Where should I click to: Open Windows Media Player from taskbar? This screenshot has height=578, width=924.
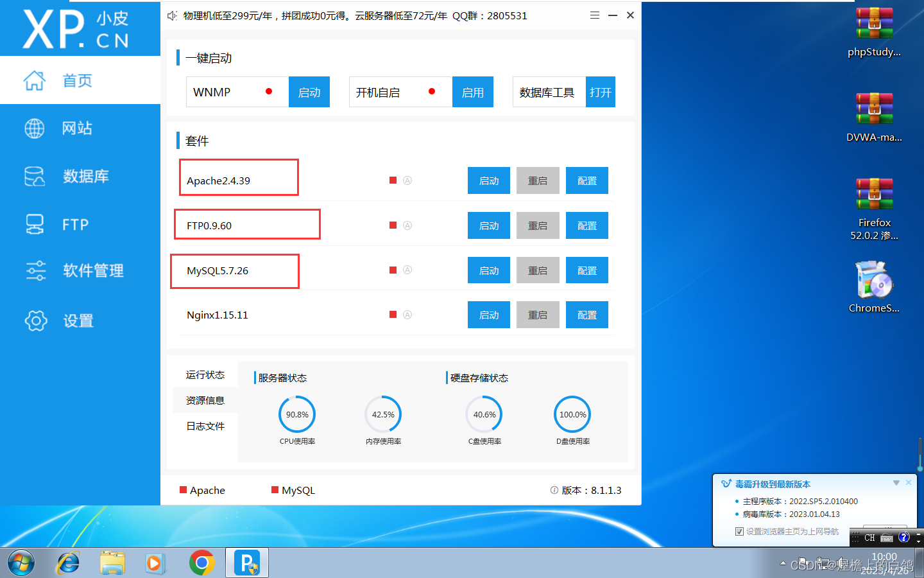(x=155, y=563)
